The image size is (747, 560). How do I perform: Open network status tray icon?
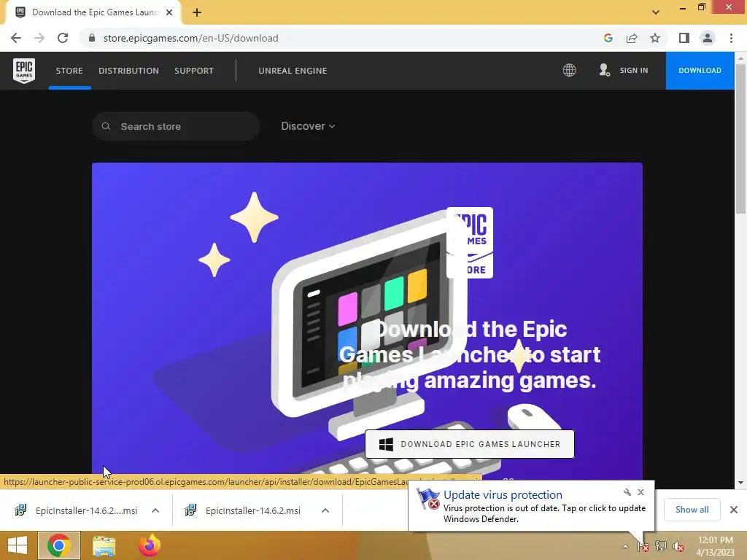661,546
